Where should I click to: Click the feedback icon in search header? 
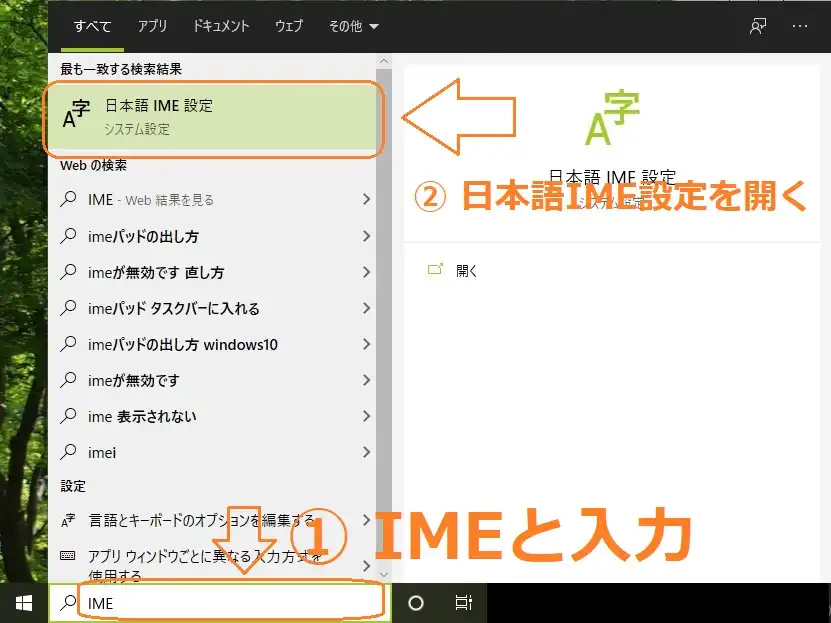758,26
